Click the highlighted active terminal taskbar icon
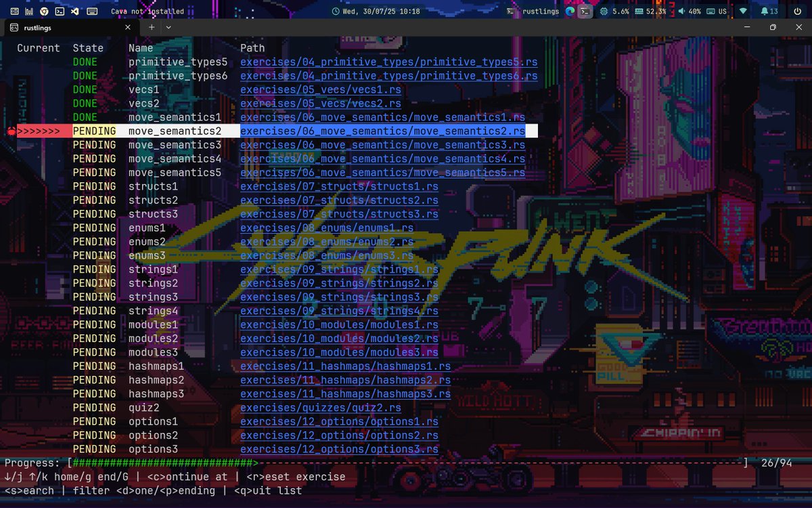The image size is (812, 508). (586, 12)
